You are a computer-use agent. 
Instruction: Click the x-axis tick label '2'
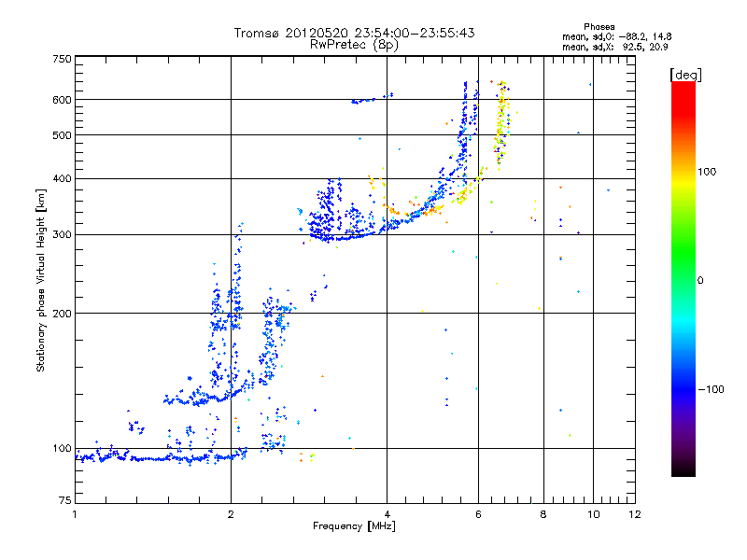click(231, 514)
